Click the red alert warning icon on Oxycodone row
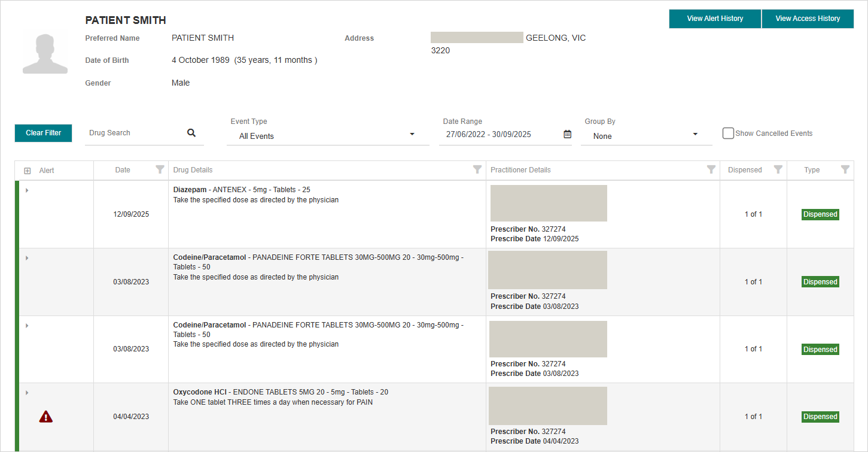This screenshot has height=452, width=868. (46, 416)
